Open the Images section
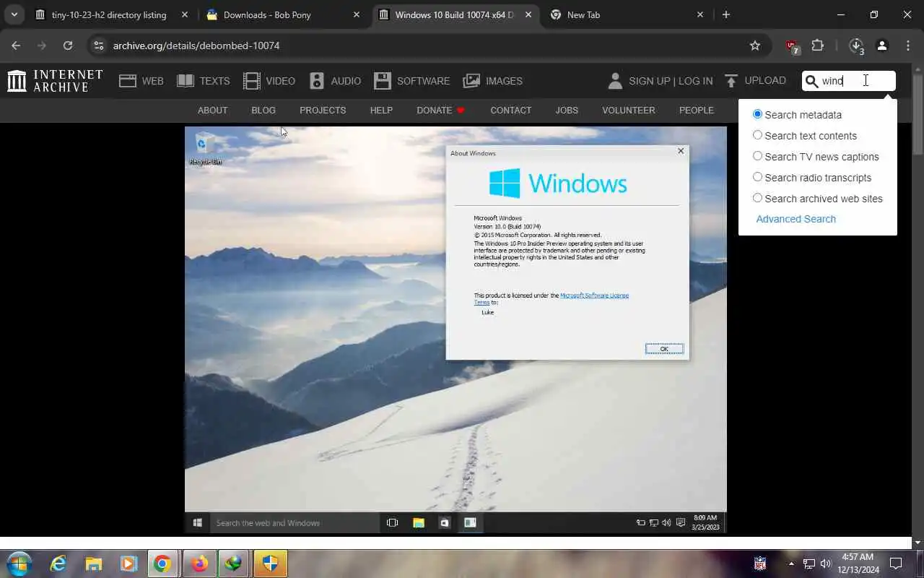Image resolution: width=924 pixels, height=578 pixels. (x=492, y=81)
